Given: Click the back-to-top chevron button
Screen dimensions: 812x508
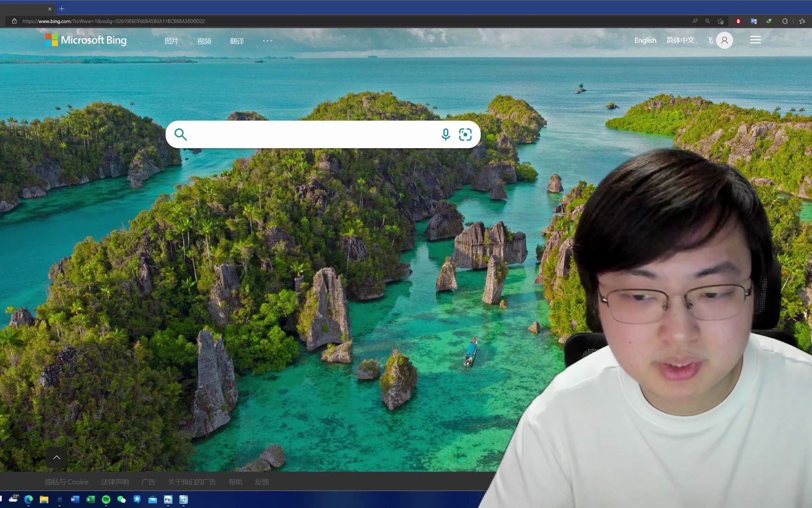Looking at the screenshot, I should (x=57, y=457).
